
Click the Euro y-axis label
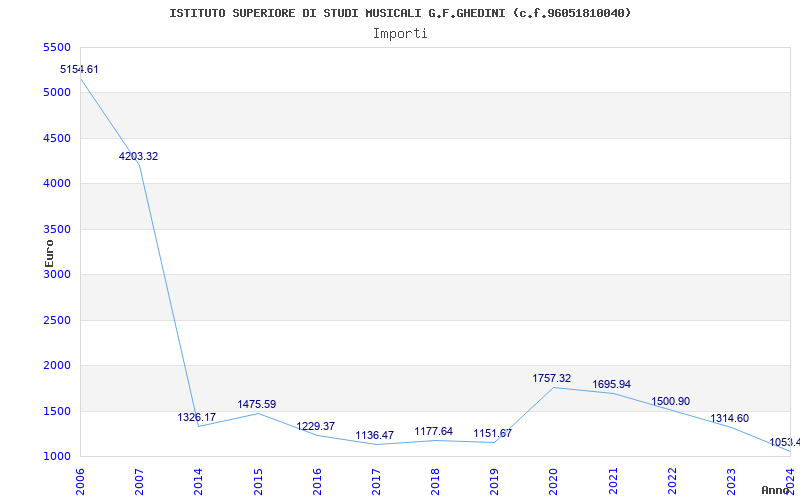(49, 254)
